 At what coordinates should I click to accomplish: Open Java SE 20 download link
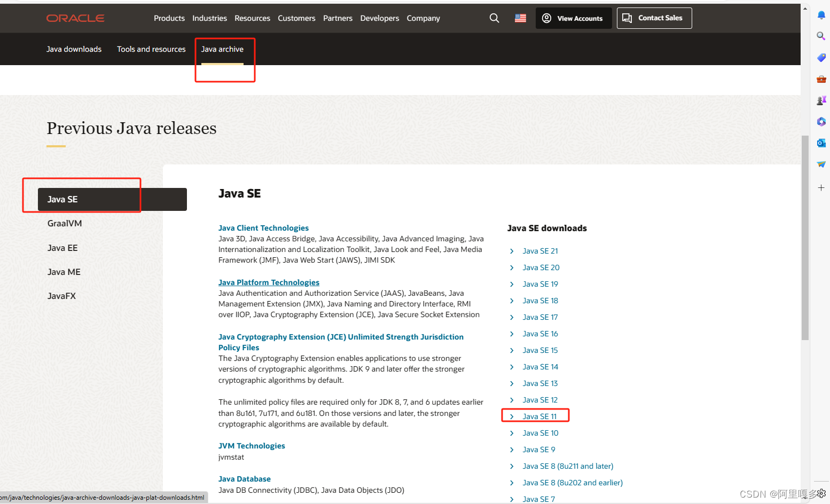point(541,267)
